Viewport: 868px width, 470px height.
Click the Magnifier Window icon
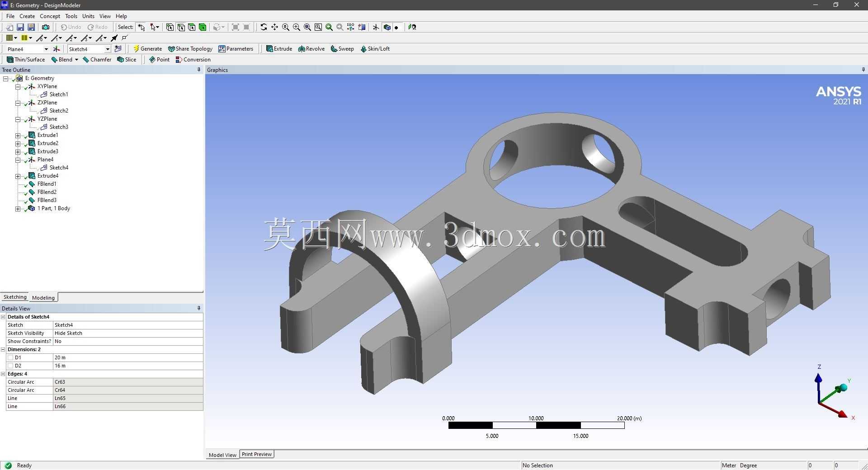pyautogui.click(x=318, y=27)
